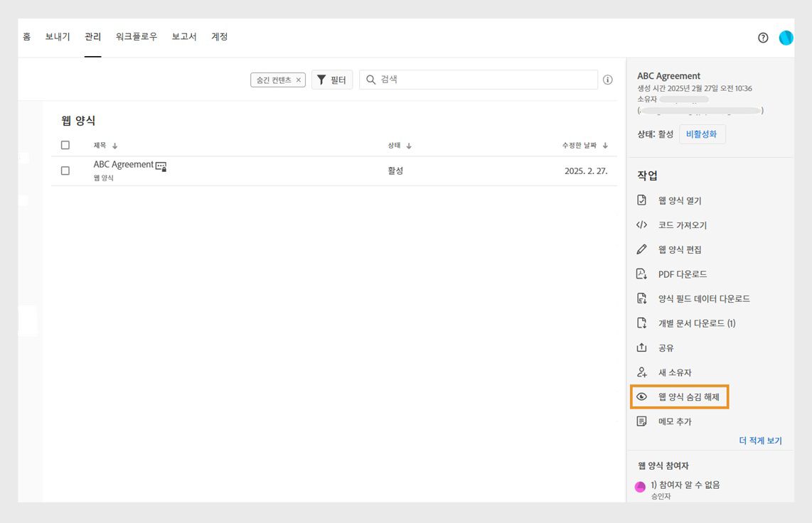Toggle the 수정한 날짜 sort arrow
The image size is (812, 523).
pyautogui.click(x=605, y=145)
